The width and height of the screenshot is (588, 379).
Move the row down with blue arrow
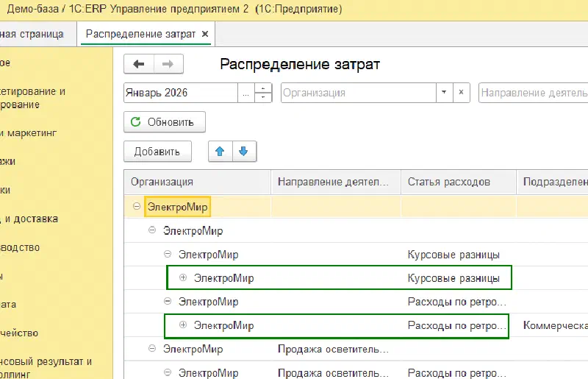point(244,152)
